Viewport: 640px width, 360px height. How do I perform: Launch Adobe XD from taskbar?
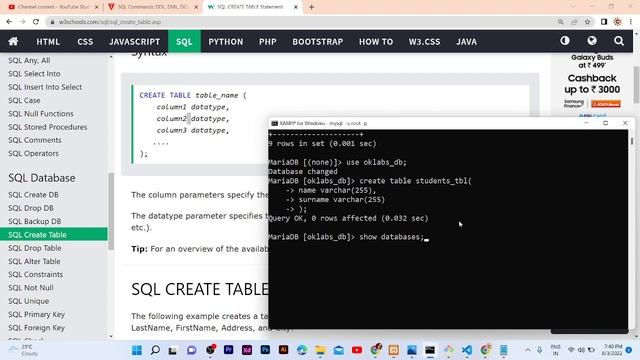(x=247, y=350)
